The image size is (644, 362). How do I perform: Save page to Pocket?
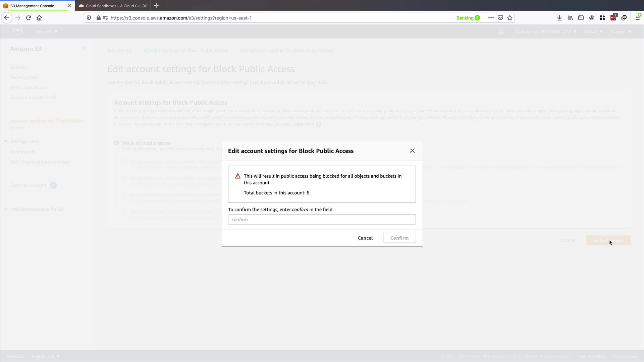point(500,18)
